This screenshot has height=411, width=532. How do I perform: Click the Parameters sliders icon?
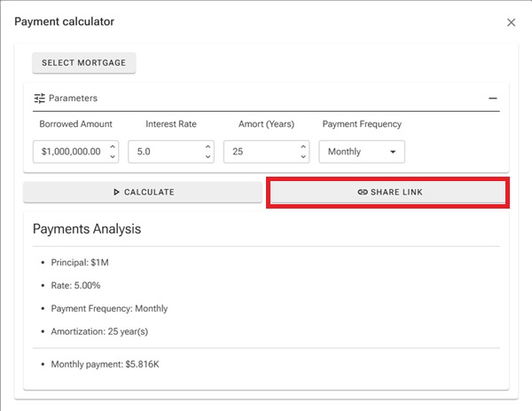click(x=39, y=99)
